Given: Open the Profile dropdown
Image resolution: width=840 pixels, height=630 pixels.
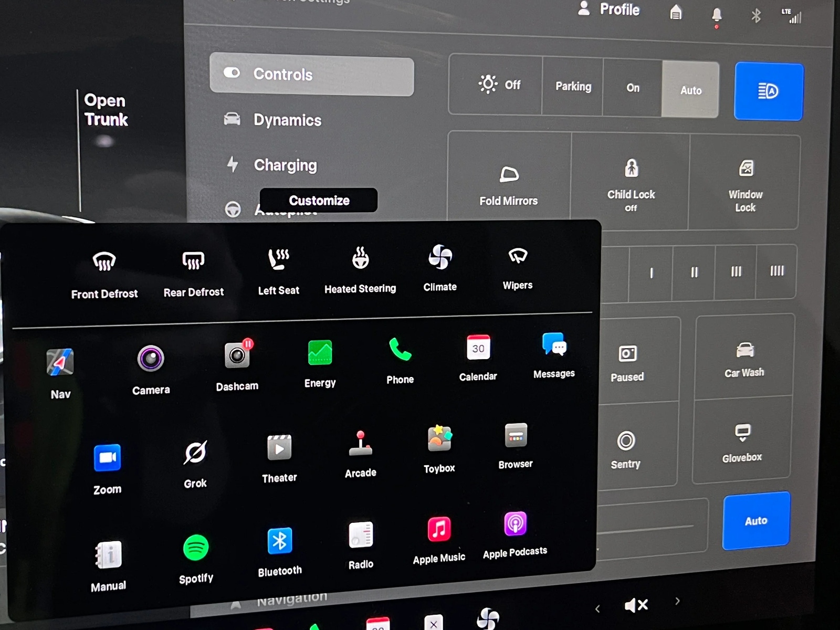Looking at the screenshot, I should [609, 9].
